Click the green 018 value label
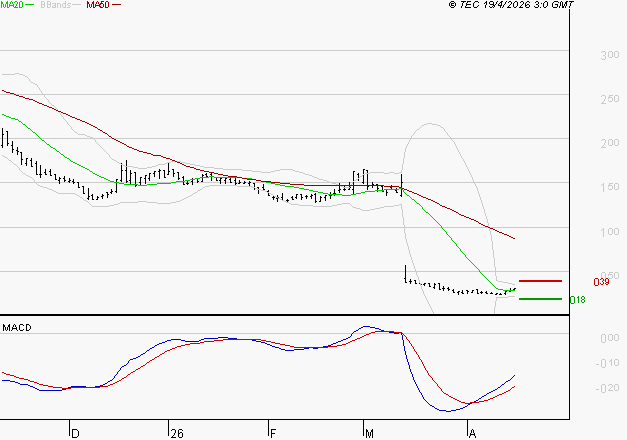 577,299
